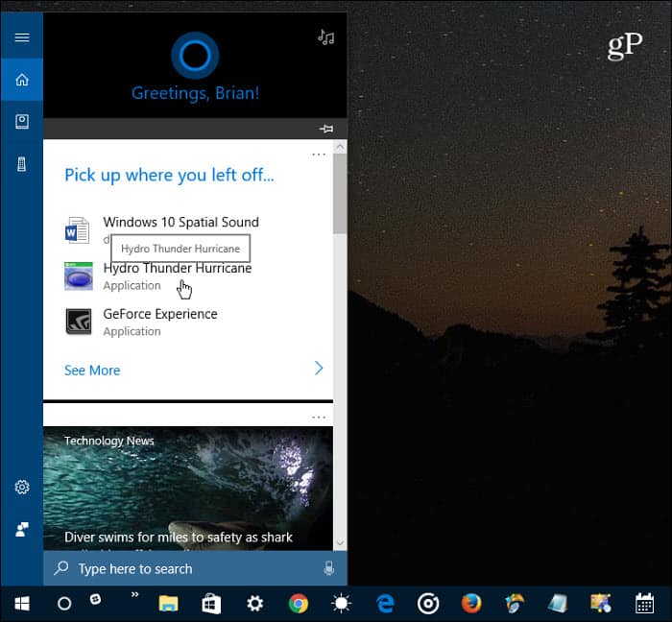Open options dots for Pick up card
The width and height of the screenshot is (672, 622).
click(x=319, y=155)
